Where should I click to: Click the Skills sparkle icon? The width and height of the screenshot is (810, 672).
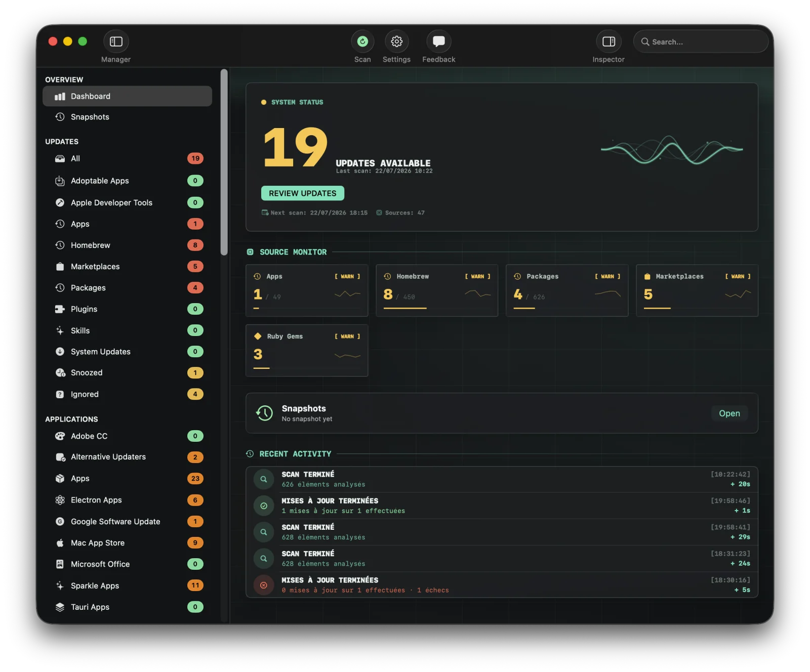pyautogui.click(x=60, y=330)
